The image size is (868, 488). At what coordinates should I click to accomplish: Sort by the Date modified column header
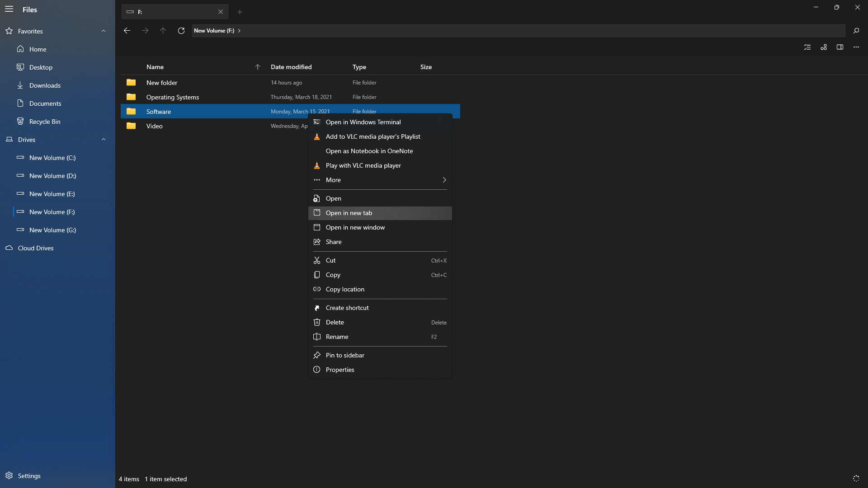[x=291, y=67]
